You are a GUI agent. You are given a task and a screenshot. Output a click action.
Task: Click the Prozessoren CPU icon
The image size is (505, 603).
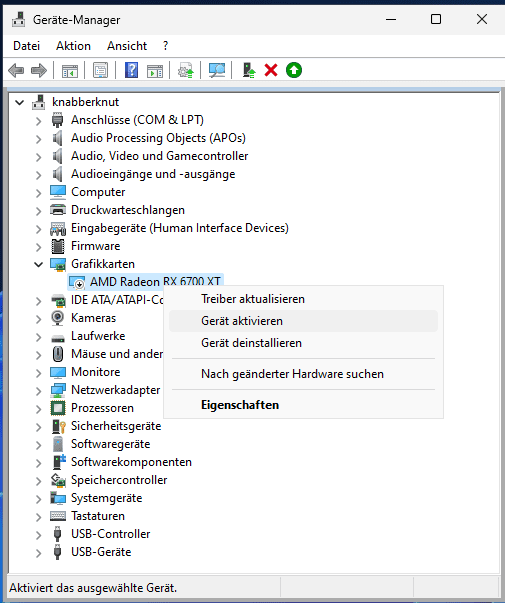pyautogui.click(x=58, y=408)
